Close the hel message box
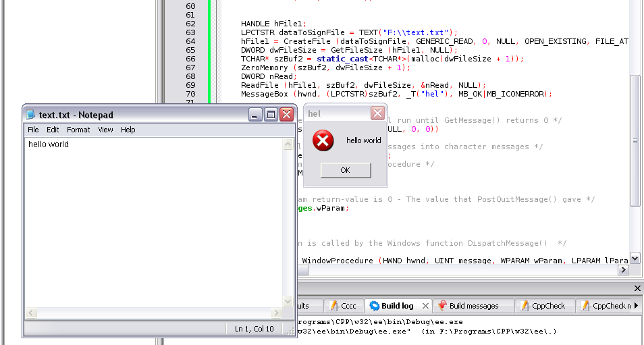Screen dimensions: 644x345 click(377, 113)
